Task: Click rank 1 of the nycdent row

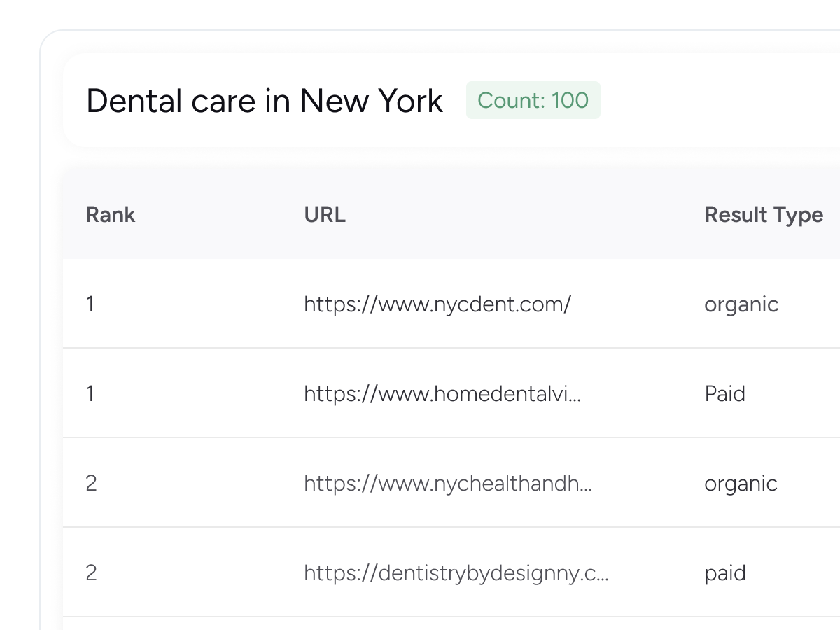Action: click(x=90, y=304)
